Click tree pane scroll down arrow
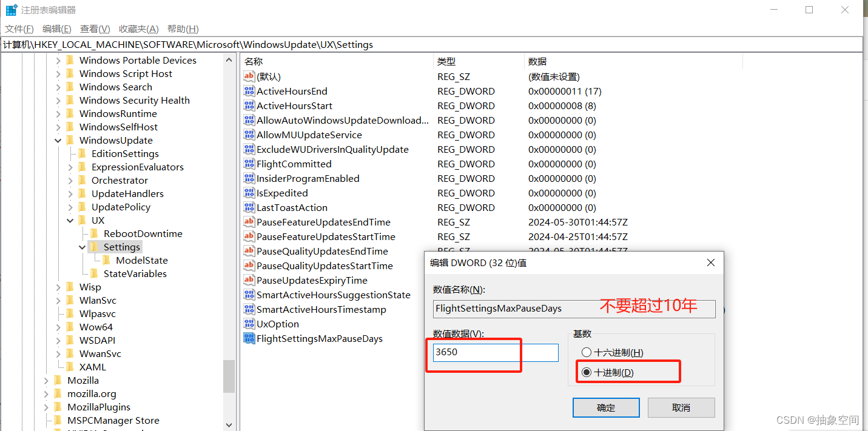This screenshot has height=431, width=868. pos(229,425)
